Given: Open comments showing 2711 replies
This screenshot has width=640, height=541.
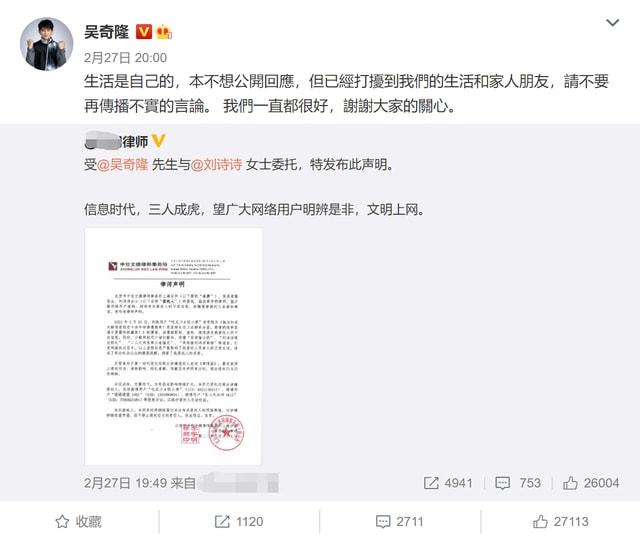Looking at the screenshot, I should tap(400, 521).
